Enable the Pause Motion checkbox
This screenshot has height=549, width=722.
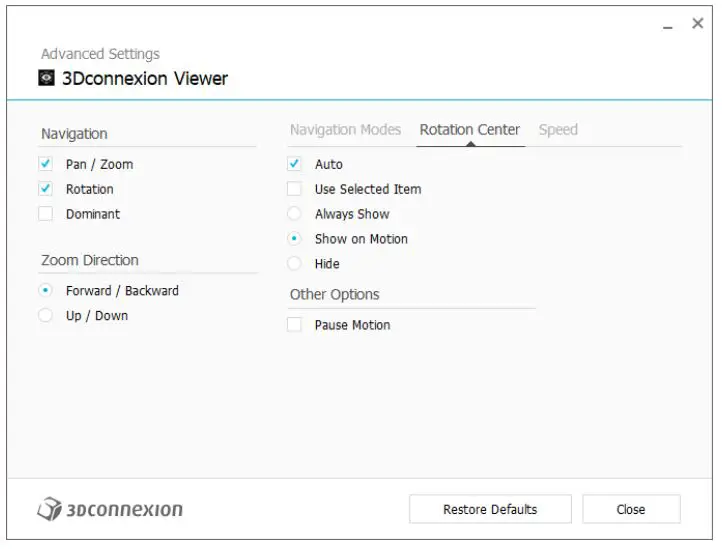(x=295, y=325)
